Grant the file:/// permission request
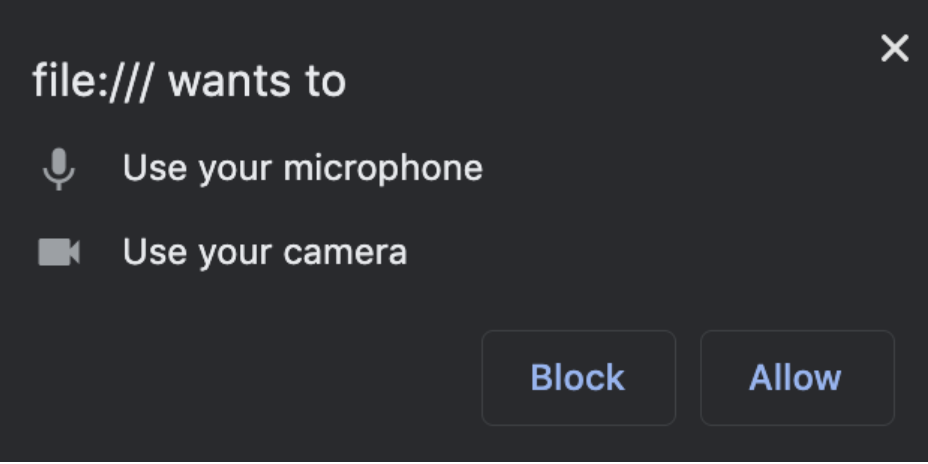928x464 pixels. [796, 378]
